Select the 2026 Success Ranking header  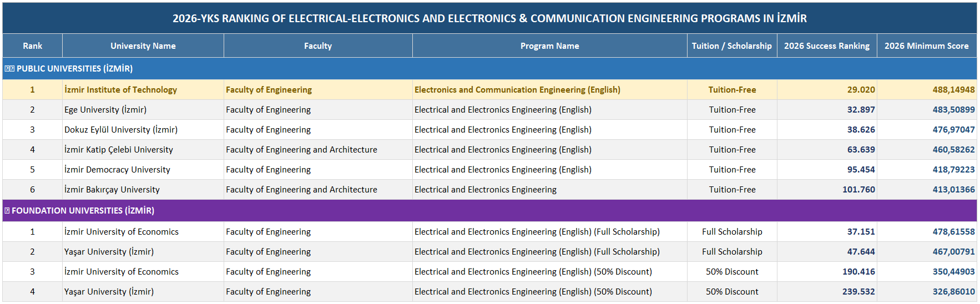point(827,46)
